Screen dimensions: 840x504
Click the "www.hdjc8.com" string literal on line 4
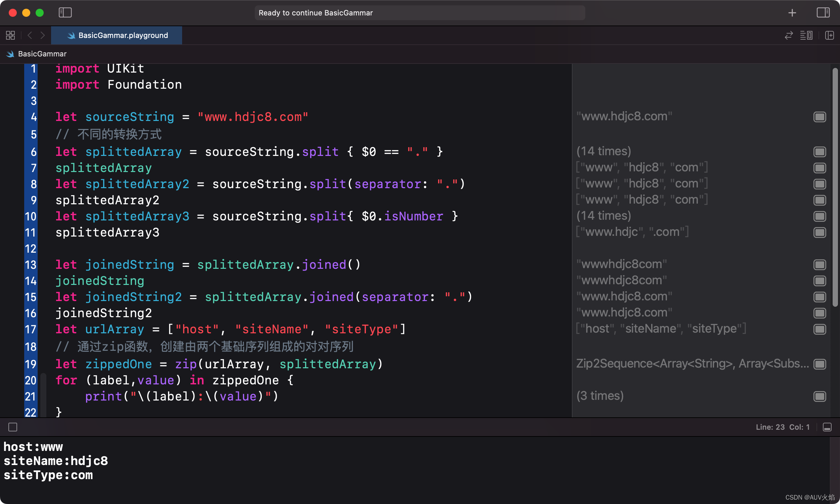(253, 117)
